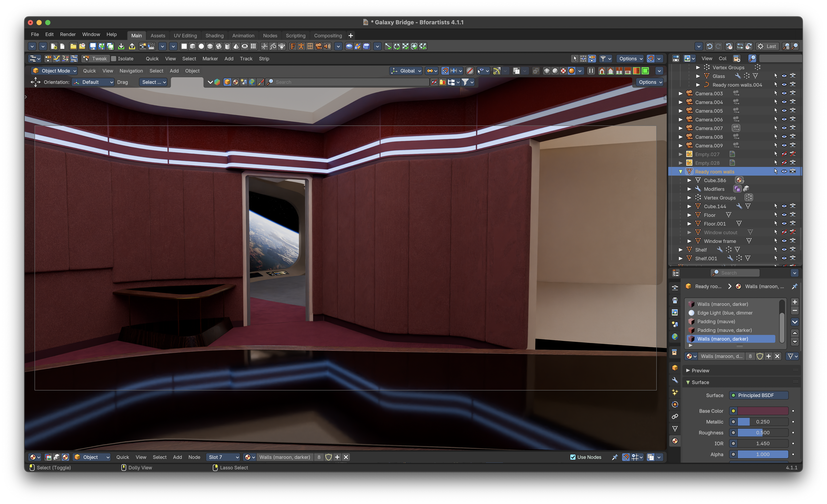Pin the Properties editor context
The height and width of the screenshot is (504, 827).
pyautogui.click(x=794, y=286)
